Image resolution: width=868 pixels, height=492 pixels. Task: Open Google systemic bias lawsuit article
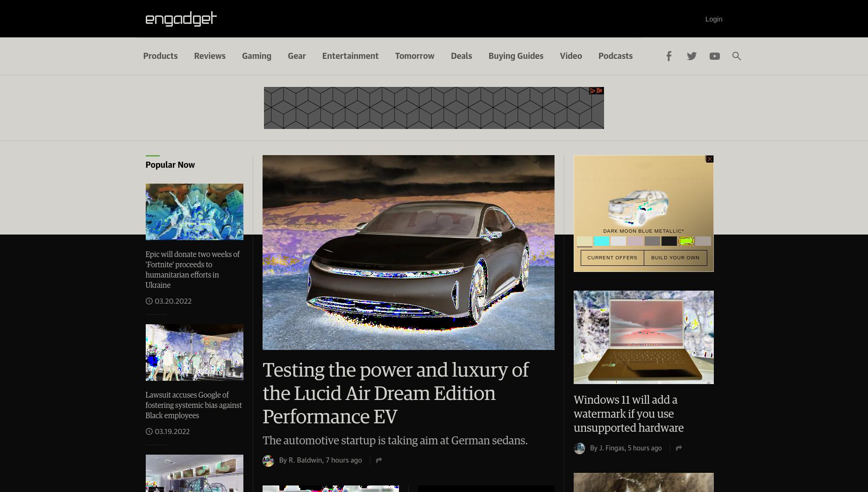[193, 405]
